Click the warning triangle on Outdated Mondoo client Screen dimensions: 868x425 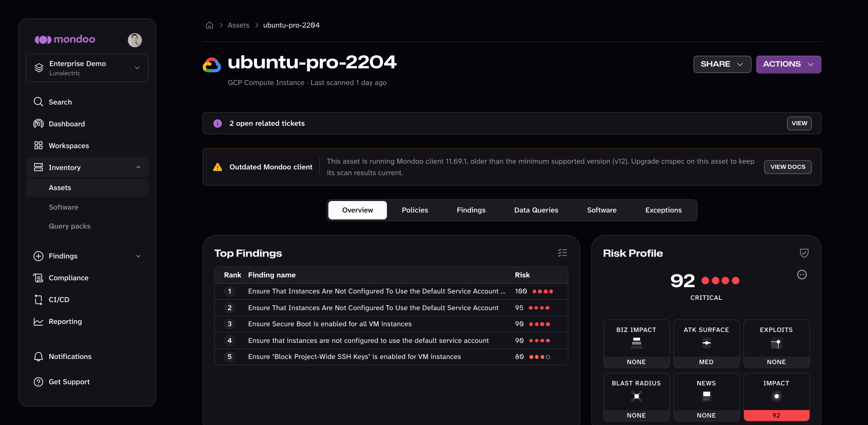[218, 167]
